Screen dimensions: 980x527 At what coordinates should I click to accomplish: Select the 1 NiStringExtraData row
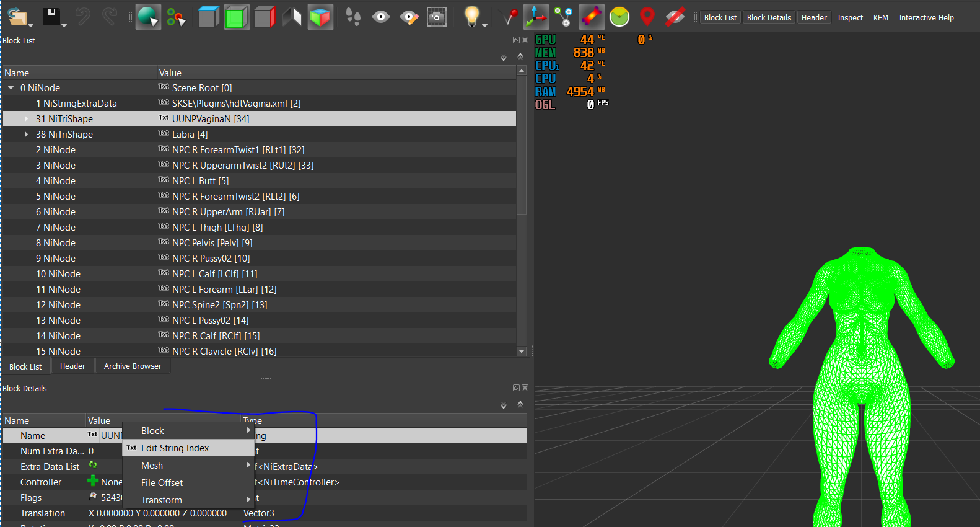tap(260, 103)
